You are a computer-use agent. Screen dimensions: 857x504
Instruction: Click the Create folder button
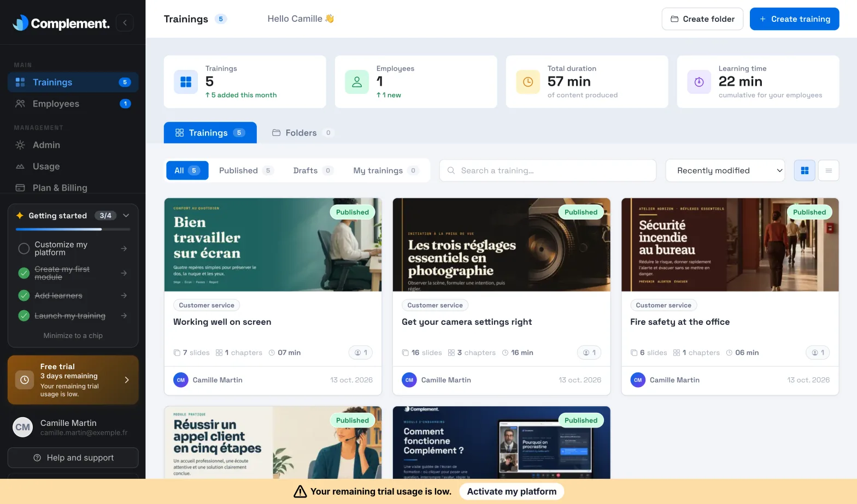tap(702, 19)
